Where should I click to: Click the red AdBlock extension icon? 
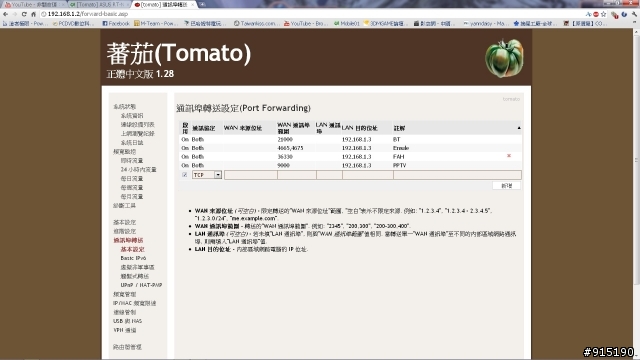click(596, 14)
